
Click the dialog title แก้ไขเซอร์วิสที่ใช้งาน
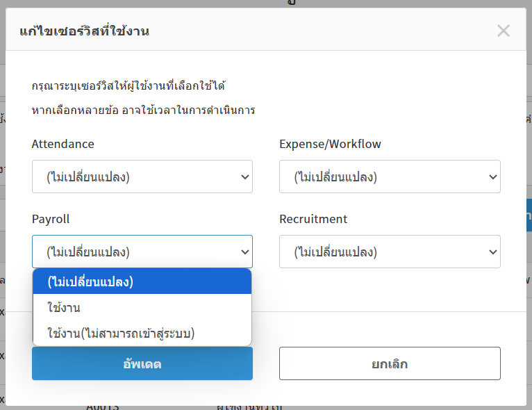click(85, 31)
